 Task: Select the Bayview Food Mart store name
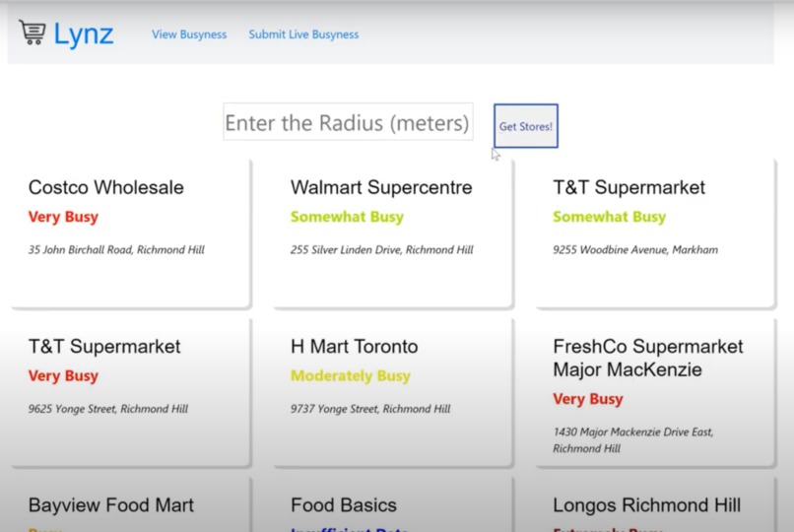point(111,505)
